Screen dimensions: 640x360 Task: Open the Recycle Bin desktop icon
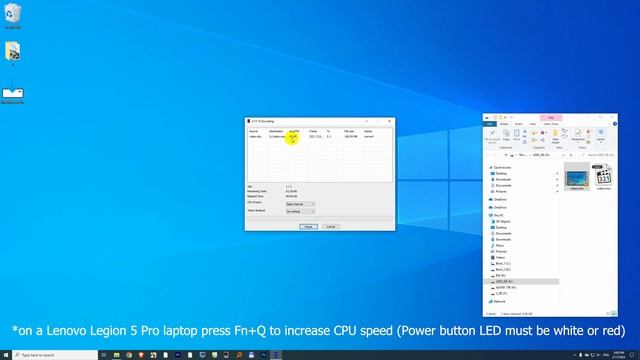pyautogui.click(x=13, y=16)
